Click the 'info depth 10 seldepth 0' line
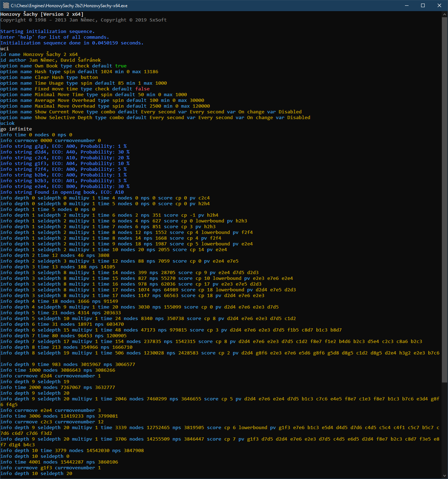This screenshot has height=479, width=448. coord(35,456)
